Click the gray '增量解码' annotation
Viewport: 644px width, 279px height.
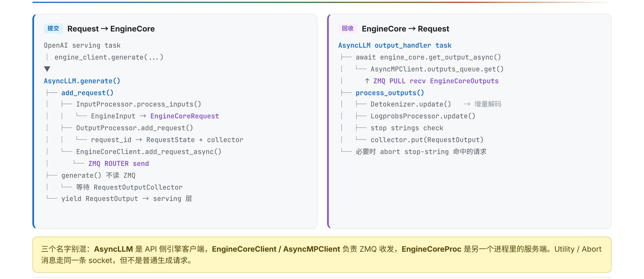pyautogui.click(x=488, y=104)
